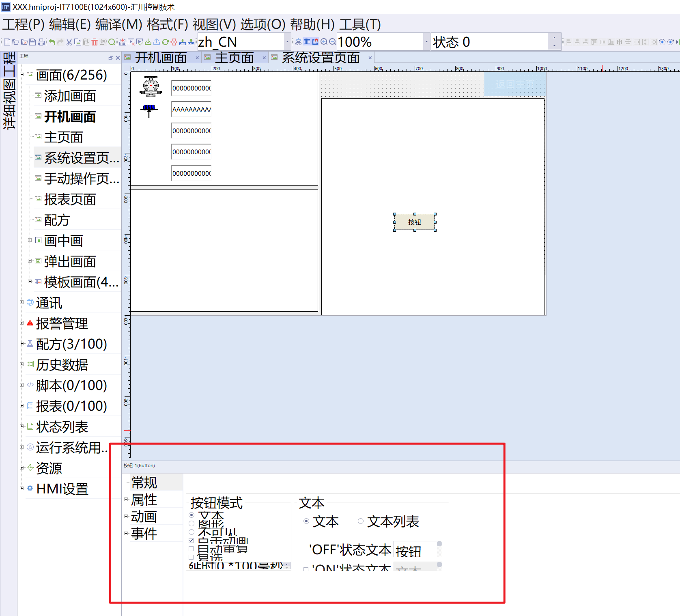The height and width of the screenshot is (616, 680).
Task: Click the green refresh/sync arrows icon
Action: point(165,42)
